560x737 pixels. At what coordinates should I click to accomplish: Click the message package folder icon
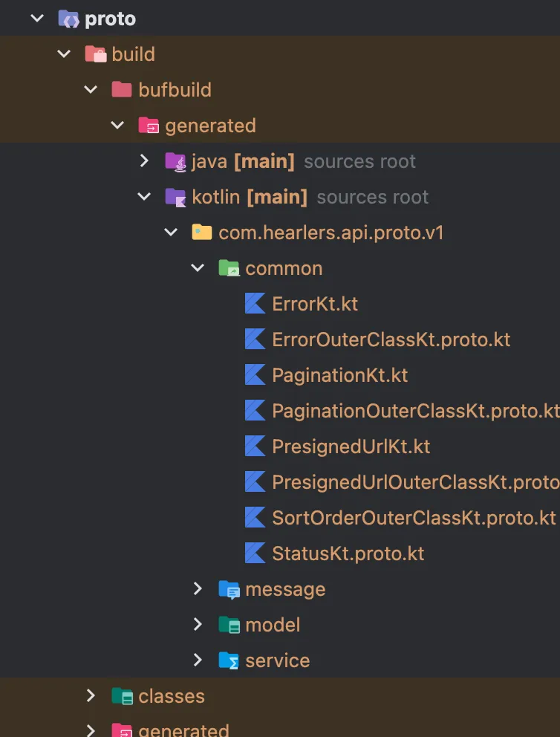(229, 589)
